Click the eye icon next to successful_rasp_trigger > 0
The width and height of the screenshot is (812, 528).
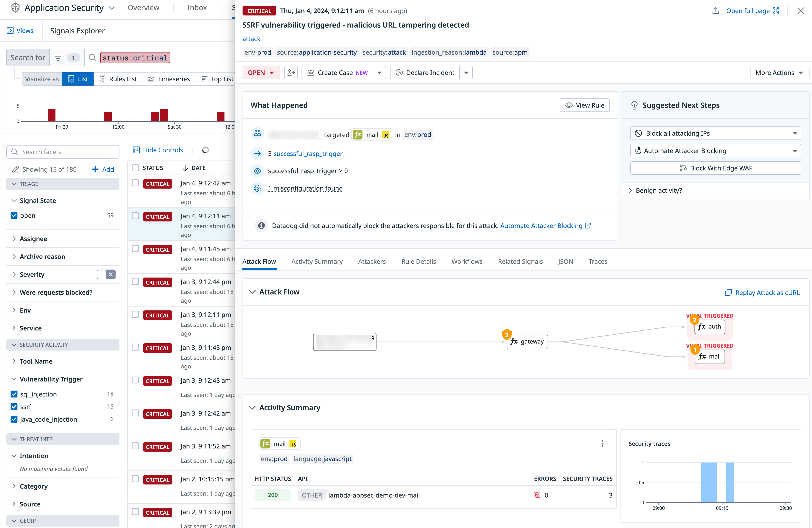point(258,171)
